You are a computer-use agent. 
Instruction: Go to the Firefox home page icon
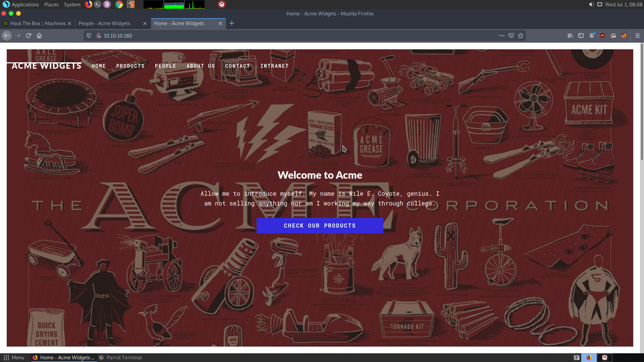[x=39, y=36]
